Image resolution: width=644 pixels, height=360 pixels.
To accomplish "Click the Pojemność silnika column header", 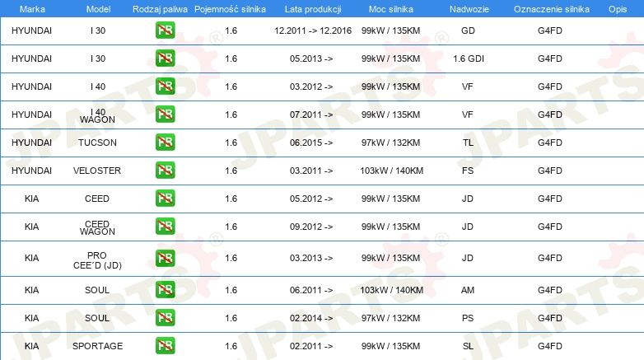I will [230, 9].
